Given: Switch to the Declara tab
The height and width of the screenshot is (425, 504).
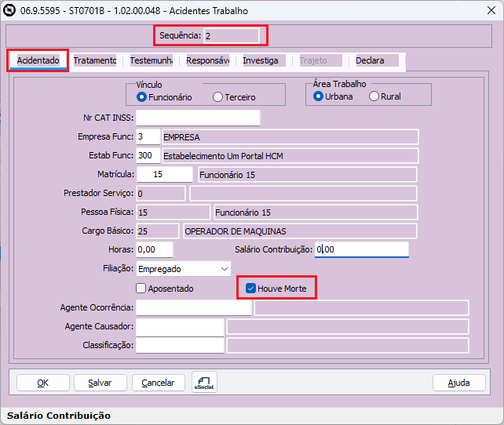Looking at the screenshot, I should click(x=377, y=60).
